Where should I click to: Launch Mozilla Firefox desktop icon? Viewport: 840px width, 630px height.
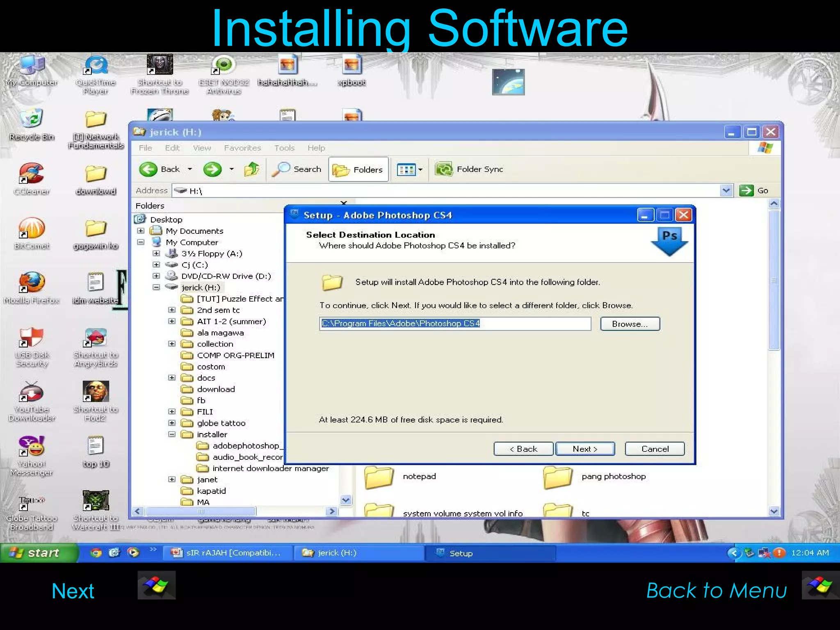pos(32,288)
